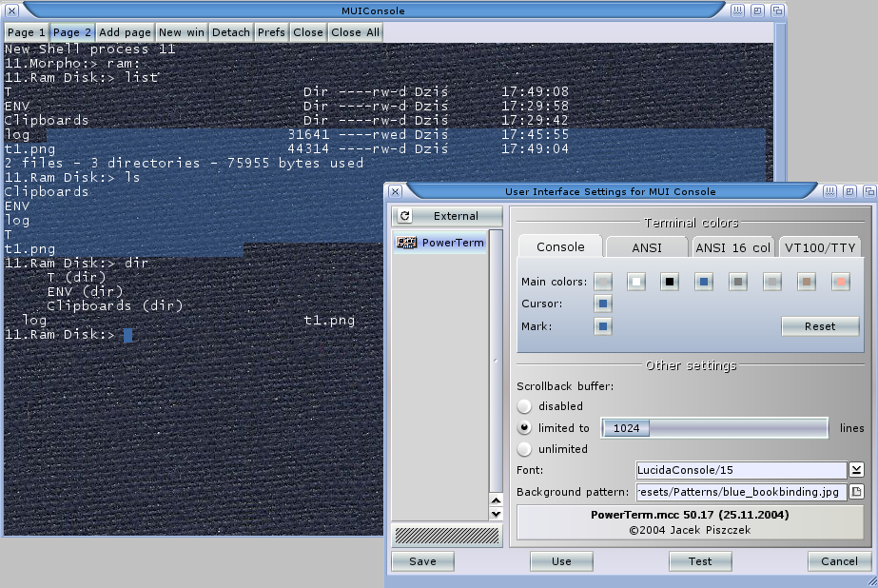Switch to the ANSI 16 col tab

click(732, 247)
